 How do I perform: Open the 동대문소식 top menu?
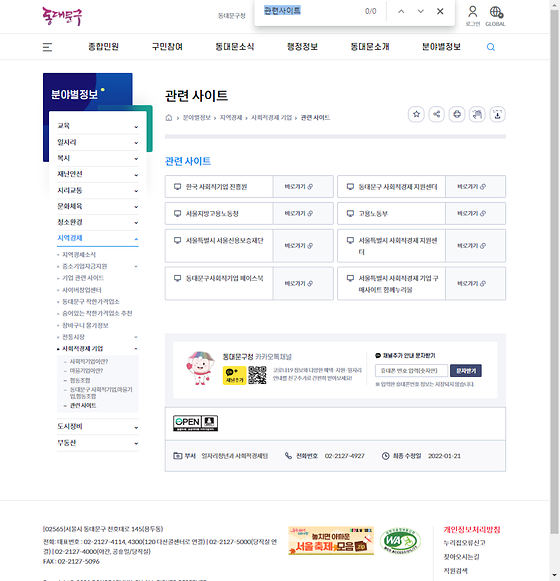point(235,47)
